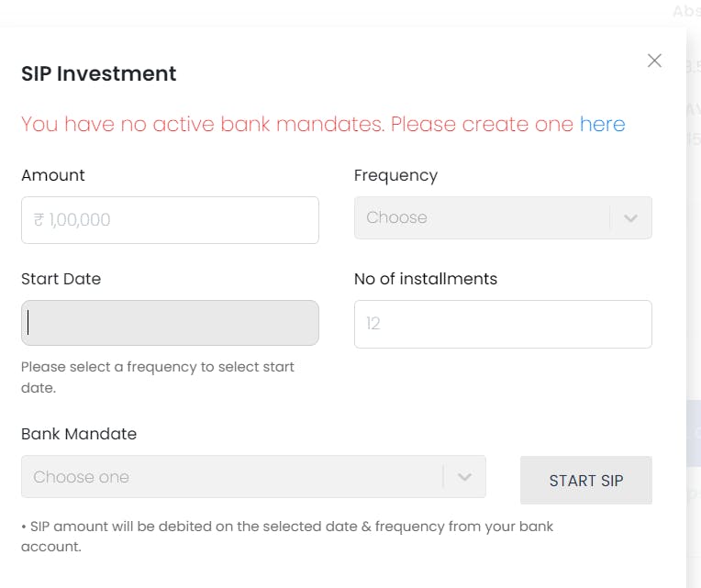The image size is (701, 588).
Task: Click the Frequency dropdown chevron arrow
Action: pyautogui.click(x=630, y=218)
